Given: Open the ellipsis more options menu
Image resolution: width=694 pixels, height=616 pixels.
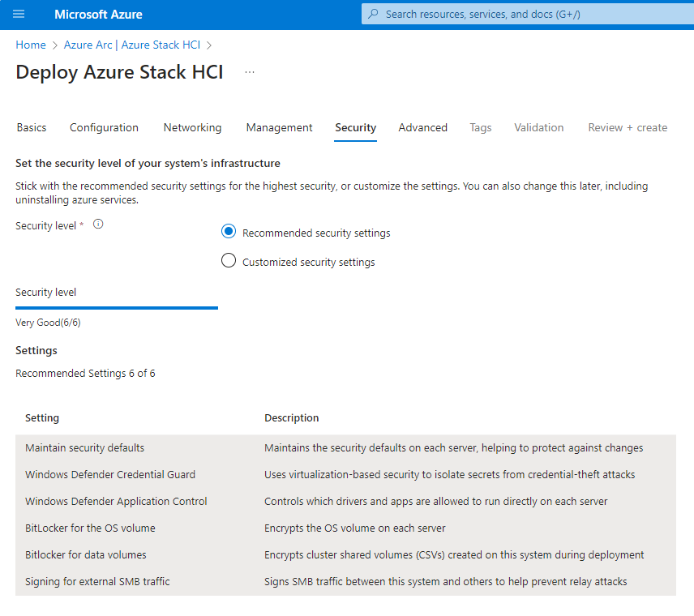Looking at the screenshot, I should pyautogui.click(x=250, y=72).
